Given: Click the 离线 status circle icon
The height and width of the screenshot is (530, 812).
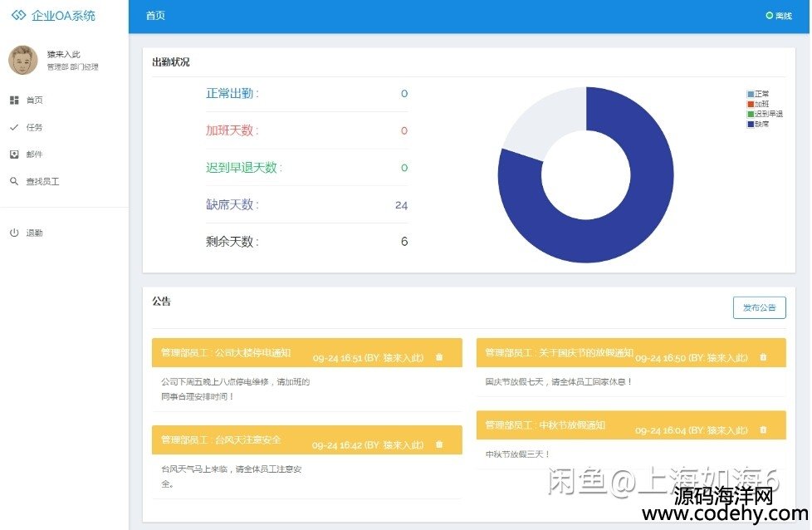Looking at the screenshot, I should 769,16.
